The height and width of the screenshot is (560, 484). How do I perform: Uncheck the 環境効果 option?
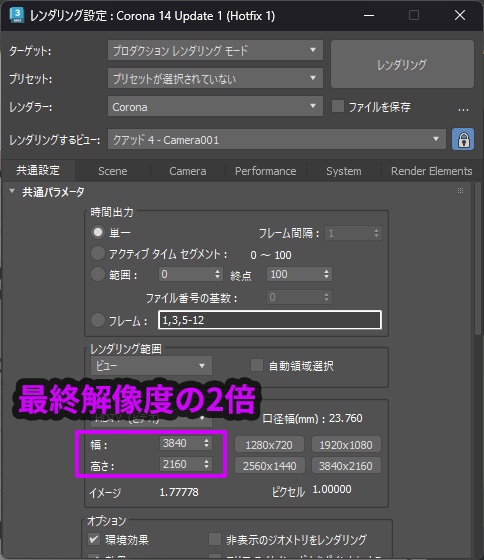94,539
